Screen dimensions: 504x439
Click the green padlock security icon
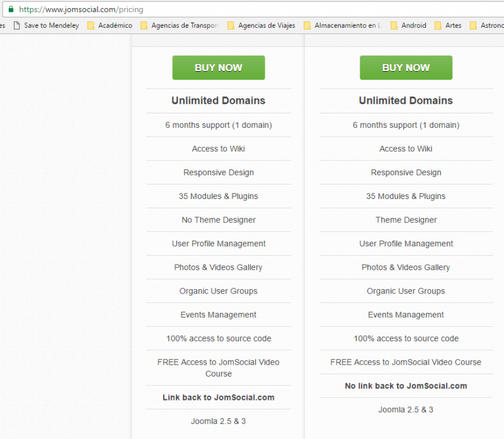pos(10,9)
